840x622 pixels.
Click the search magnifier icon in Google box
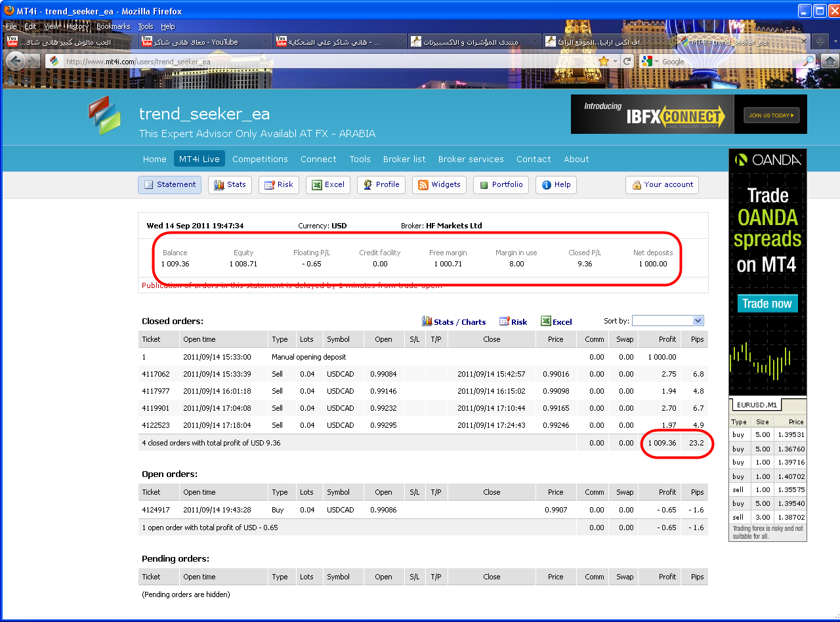point(809,61)
